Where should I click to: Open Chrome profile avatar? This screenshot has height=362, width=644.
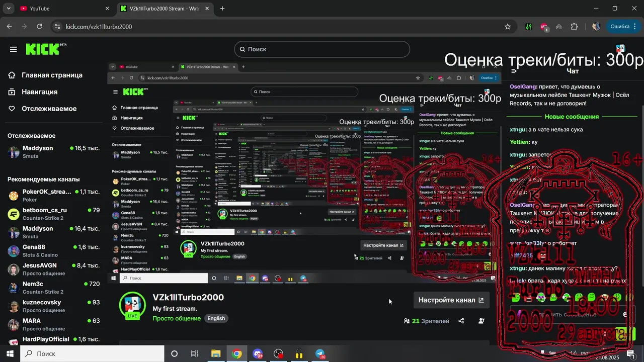(596, 27)
